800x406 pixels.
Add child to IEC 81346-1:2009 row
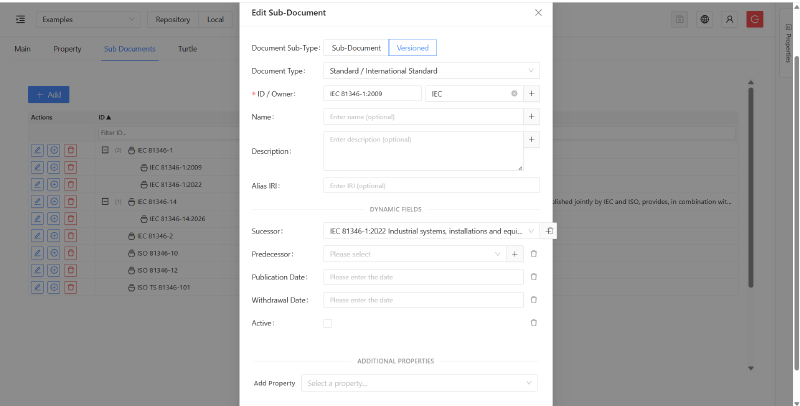pos(54,167)
